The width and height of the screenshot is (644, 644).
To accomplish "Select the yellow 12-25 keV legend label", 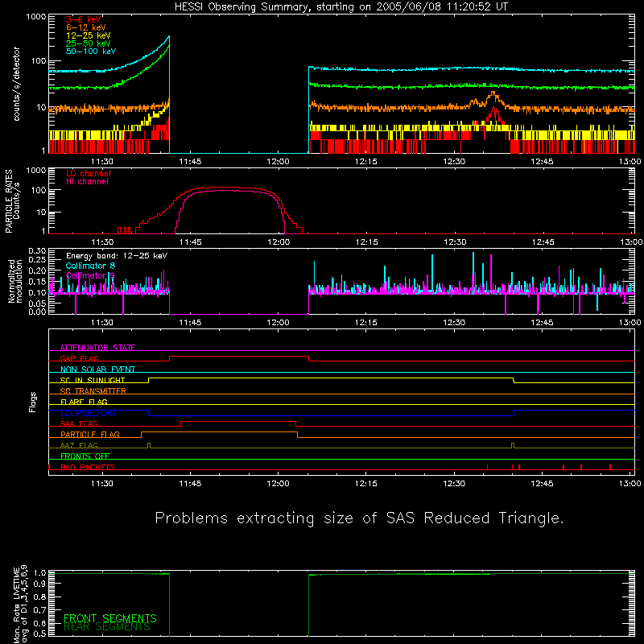I will point(89,35).
